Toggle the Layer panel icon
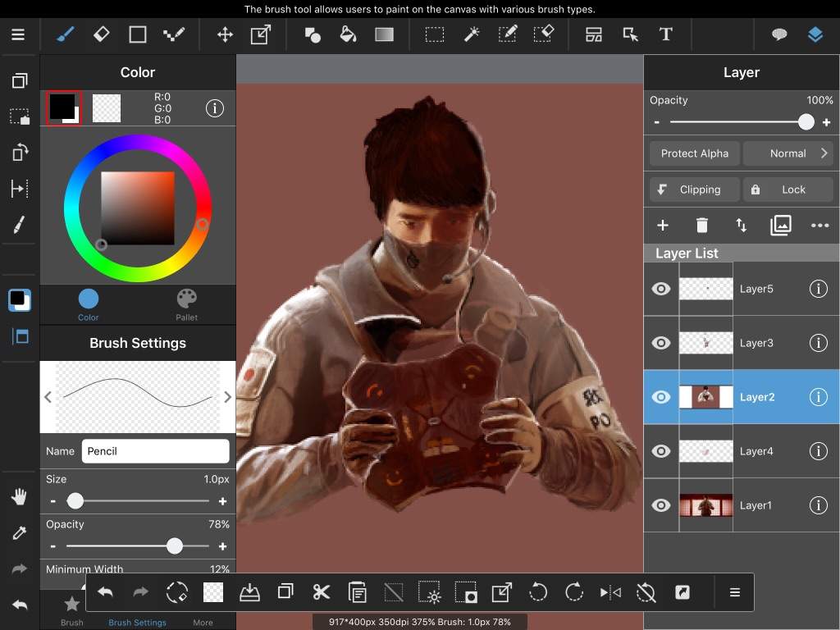Screen dimensions: 840x630 pyautogui.click(x=815, y=34)
